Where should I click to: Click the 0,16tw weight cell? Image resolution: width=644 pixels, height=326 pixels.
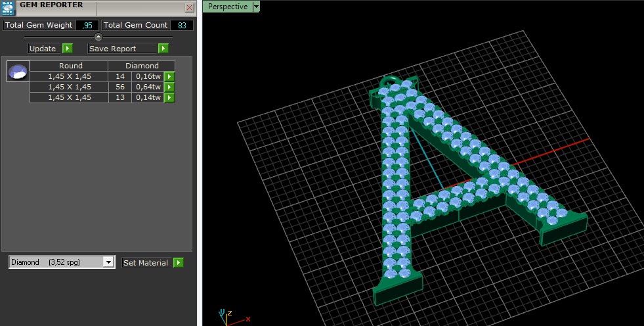(148, 76)
